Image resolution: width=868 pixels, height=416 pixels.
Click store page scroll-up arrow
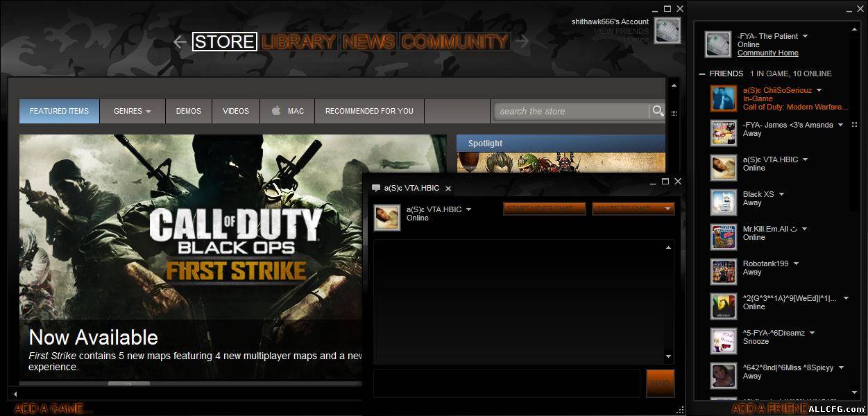pos(673,85)
